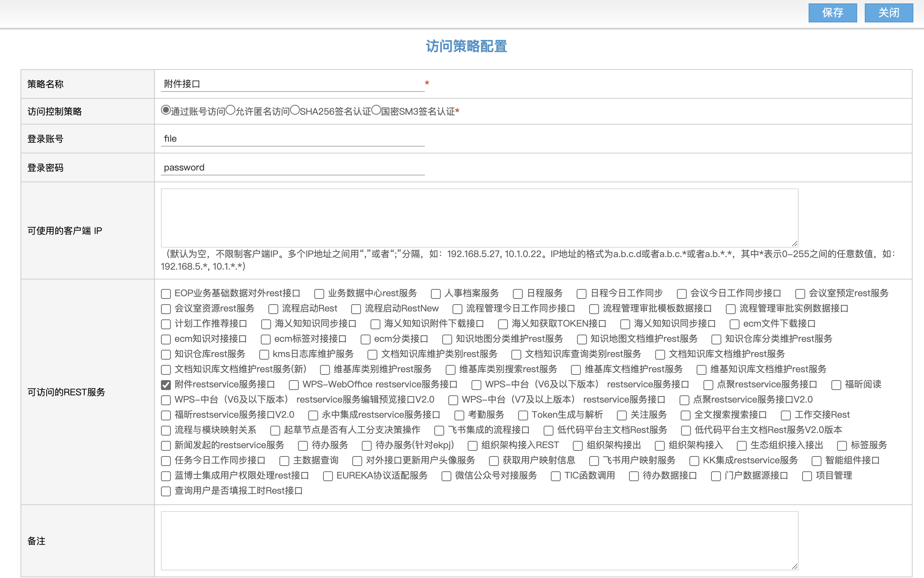Focus the 可使用的客户端 IP textarea
This screenshot has width=924, height=578.
tap(479, 218)
